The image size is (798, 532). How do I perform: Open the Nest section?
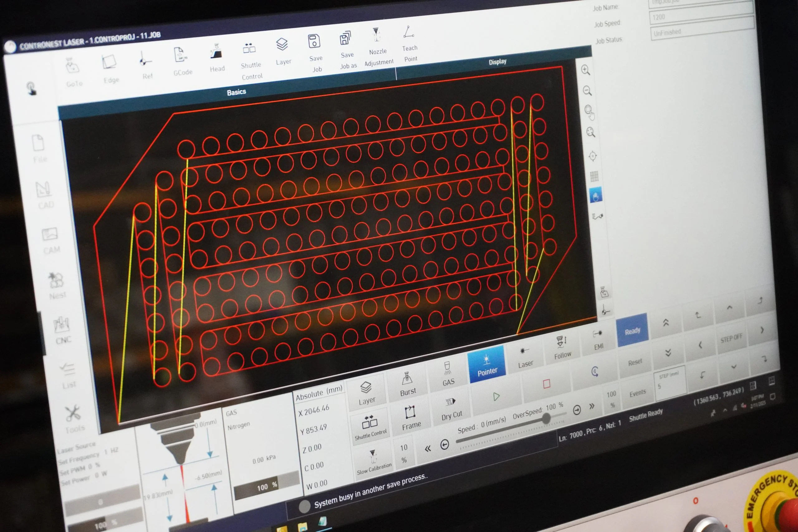[56, 286]
